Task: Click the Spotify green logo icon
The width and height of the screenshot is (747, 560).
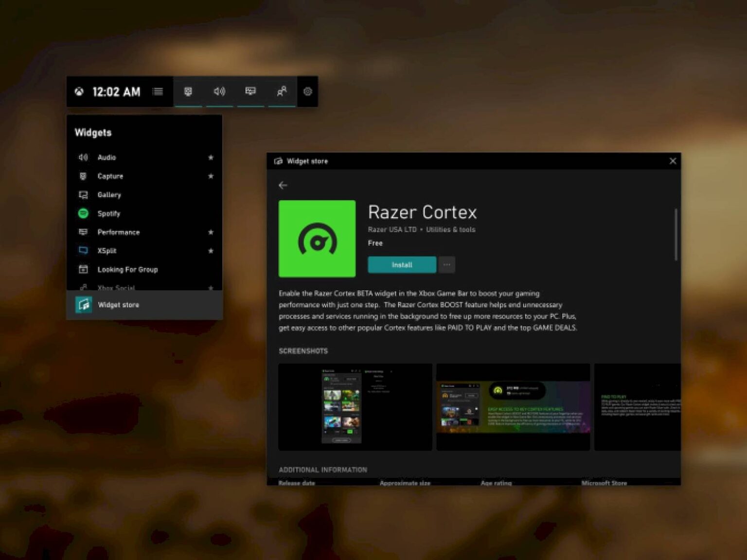Action: coord(83,213)
